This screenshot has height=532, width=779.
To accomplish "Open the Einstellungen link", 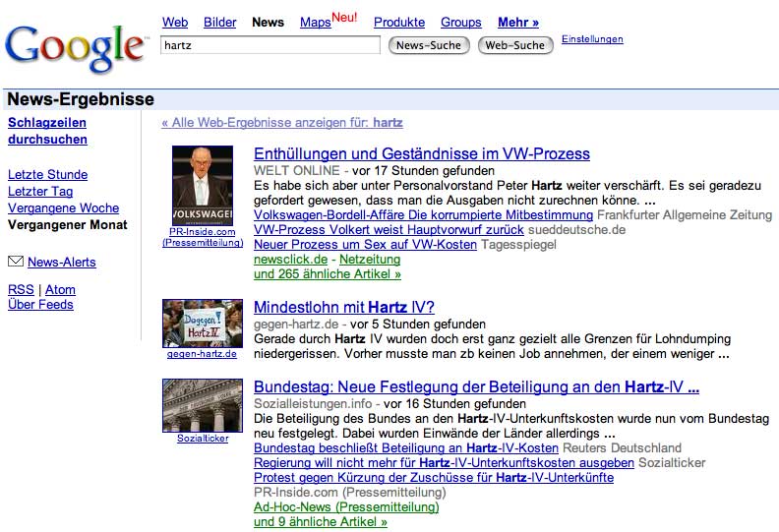I will 592,39.
